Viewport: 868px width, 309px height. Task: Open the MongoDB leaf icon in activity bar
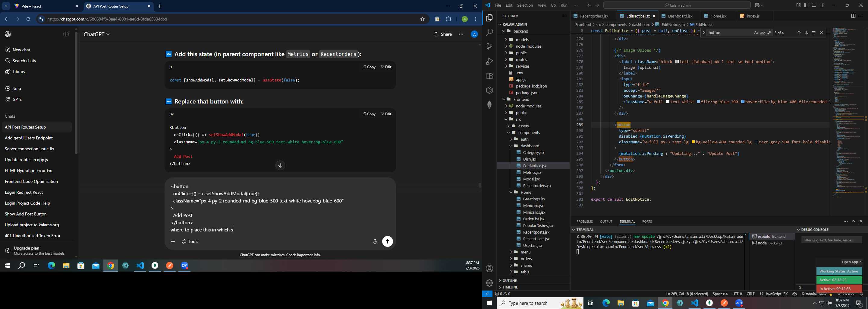[489, 105]
